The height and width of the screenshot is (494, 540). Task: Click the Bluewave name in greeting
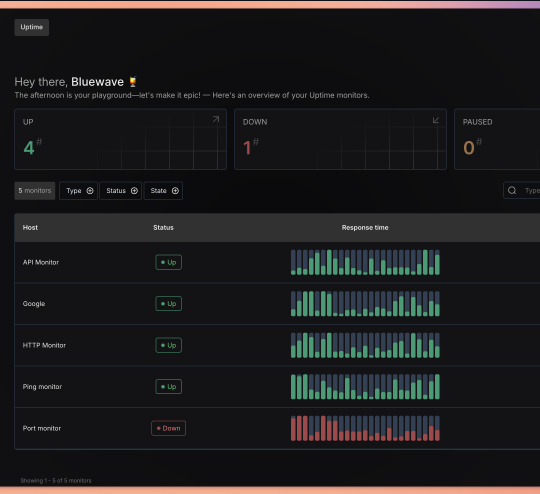point(97,82)
